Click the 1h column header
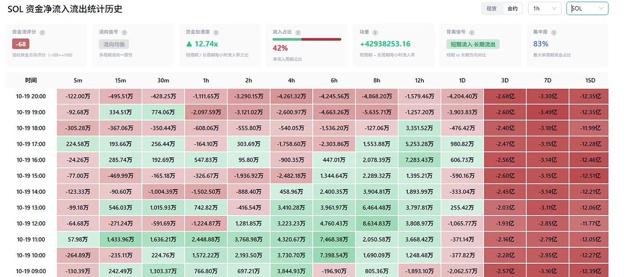Screen dimensions: 644x277 (206, 80)
